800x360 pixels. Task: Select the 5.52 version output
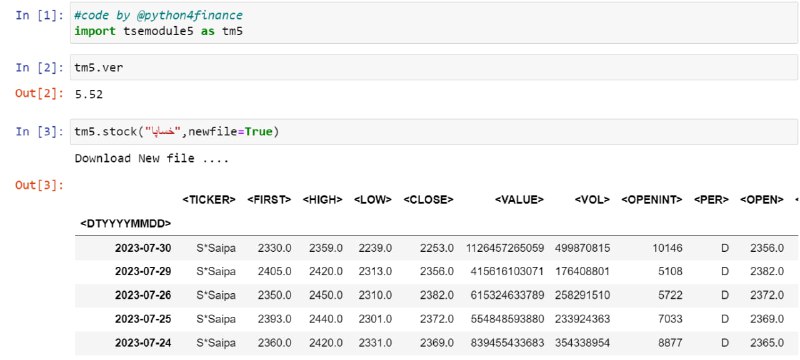pos(89,94)
